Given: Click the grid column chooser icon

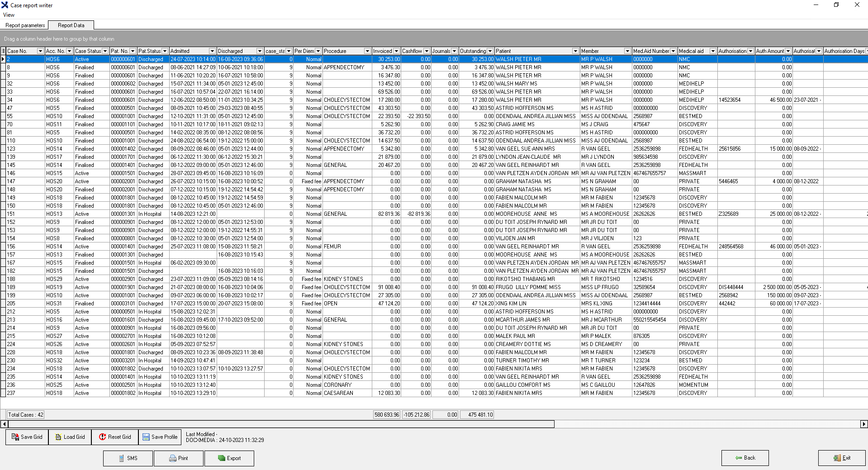Looking at the screenshot, I should (3, 51).
